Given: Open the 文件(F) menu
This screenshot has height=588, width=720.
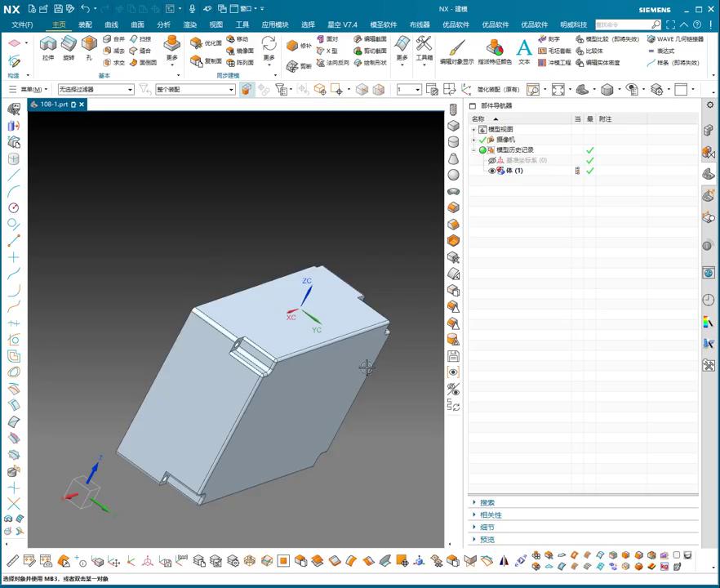Looking at the screenshot, I should pyautogui.click(x=22, y=24).
